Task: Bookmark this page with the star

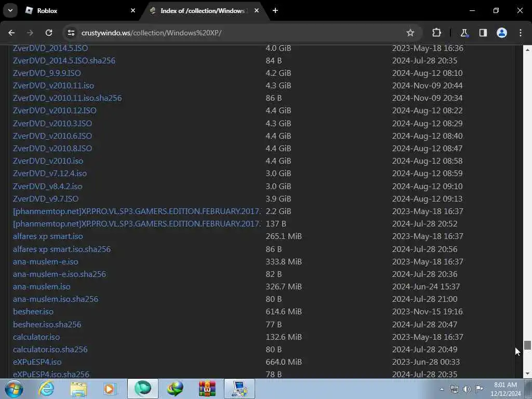Action: click(x=410, y=33)
